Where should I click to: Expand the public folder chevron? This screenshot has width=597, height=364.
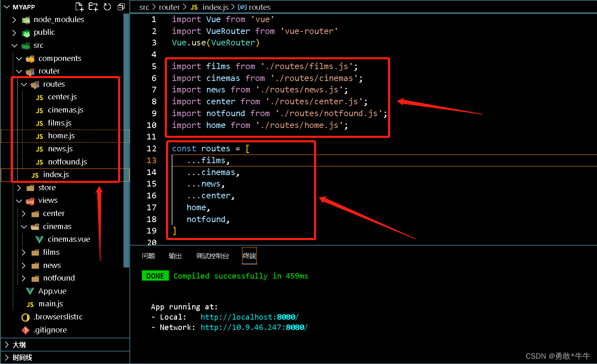click(x=14, y=33)
